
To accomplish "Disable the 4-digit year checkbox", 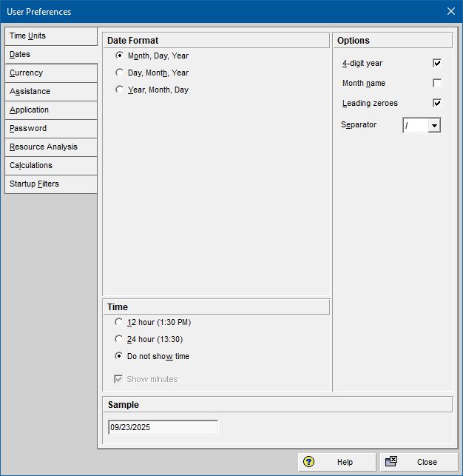I will coord(437,64).
